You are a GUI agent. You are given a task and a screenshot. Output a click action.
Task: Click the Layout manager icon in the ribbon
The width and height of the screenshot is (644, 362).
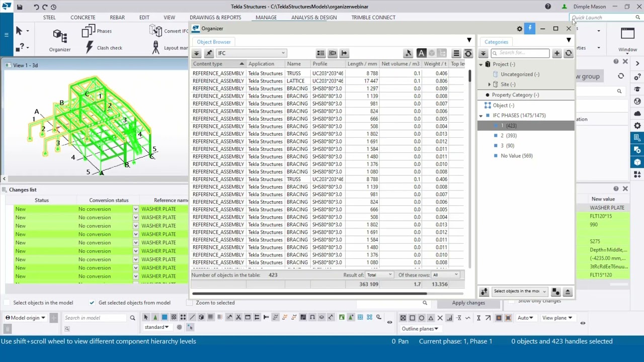pos(155,48)
